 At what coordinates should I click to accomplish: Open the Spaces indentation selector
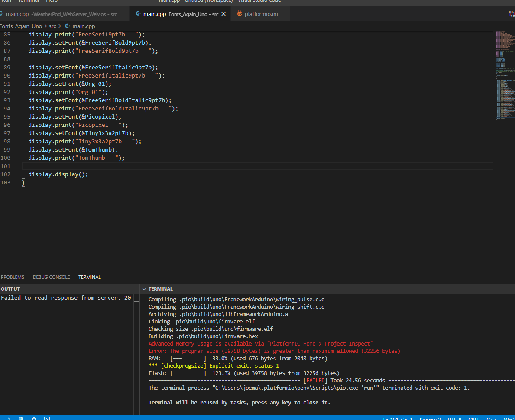[x=430, y=418]
